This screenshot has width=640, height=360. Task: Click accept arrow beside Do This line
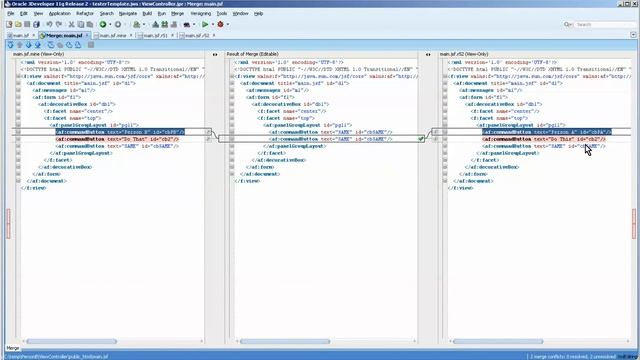[436, 139]
